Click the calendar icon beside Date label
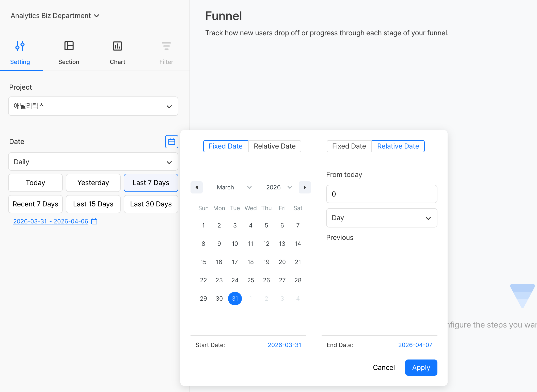 pos(171,142)
